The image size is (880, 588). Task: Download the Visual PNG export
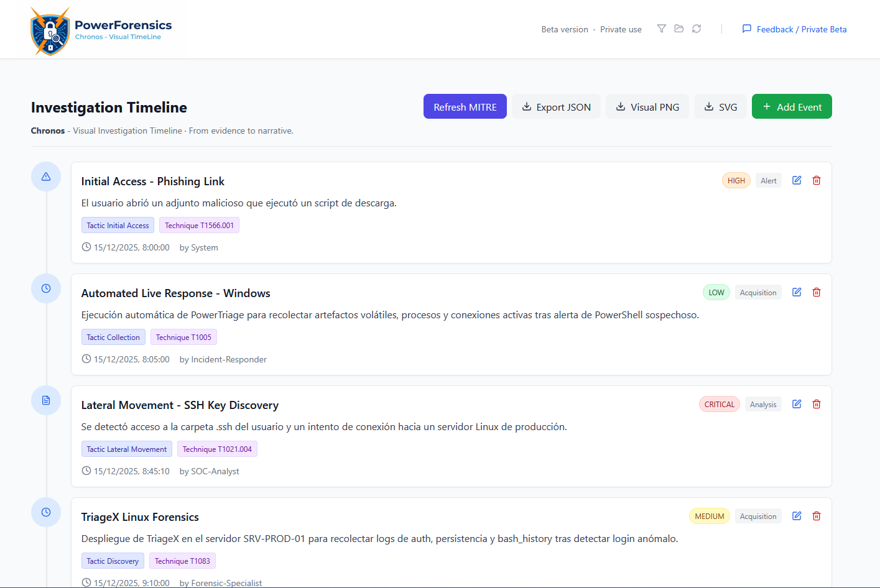point(647,107)
